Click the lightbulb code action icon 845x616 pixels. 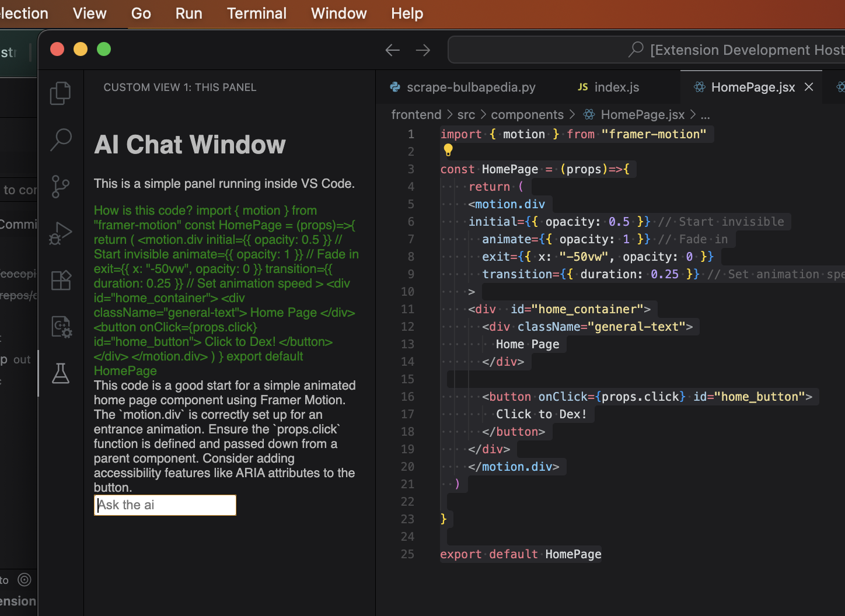448,150
